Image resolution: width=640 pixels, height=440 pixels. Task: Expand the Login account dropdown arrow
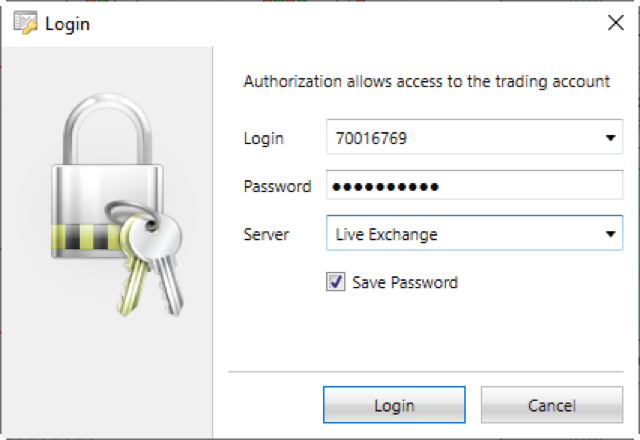click(610, 138)
